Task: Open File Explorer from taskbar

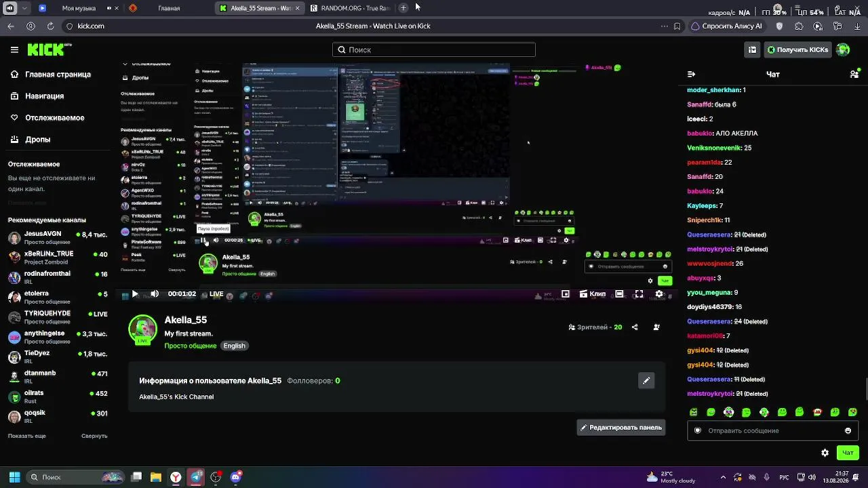Action: 156,477
